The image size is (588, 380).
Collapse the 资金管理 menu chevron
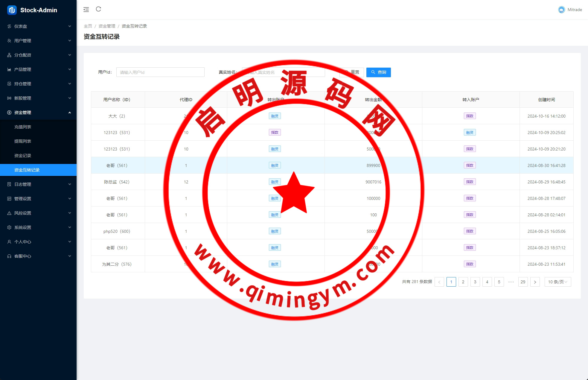pos(70,113)
